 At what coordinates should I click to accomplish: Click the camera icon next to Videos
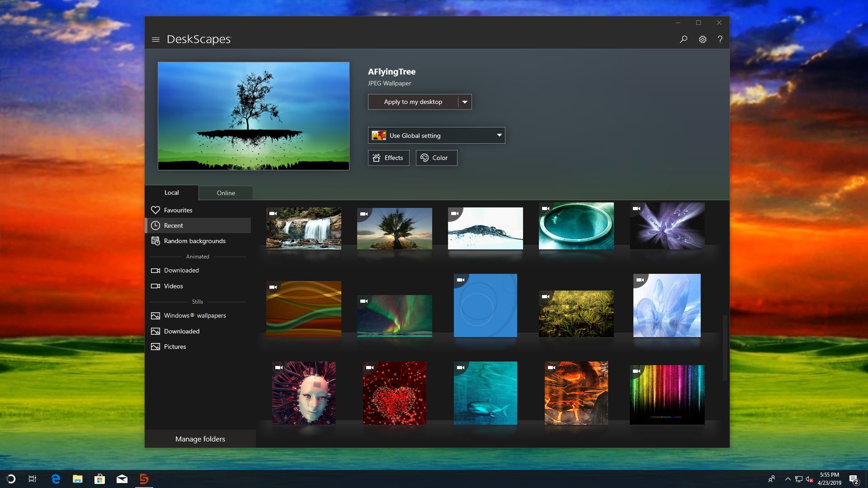coord(156,286)
